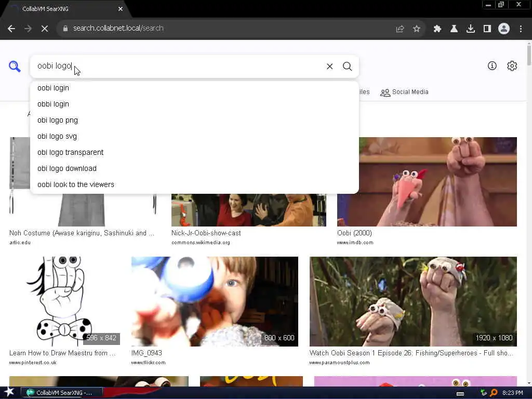Choose 'oobi look to the viewers' suggestion
This screenshot has height=399, width=532.
coord(194,184)
